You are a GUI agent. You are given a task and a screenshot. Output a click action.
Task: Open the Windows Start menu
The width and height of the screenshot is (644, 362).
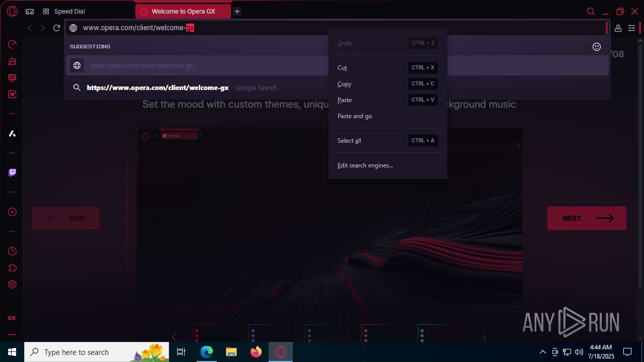pos(12,352)
